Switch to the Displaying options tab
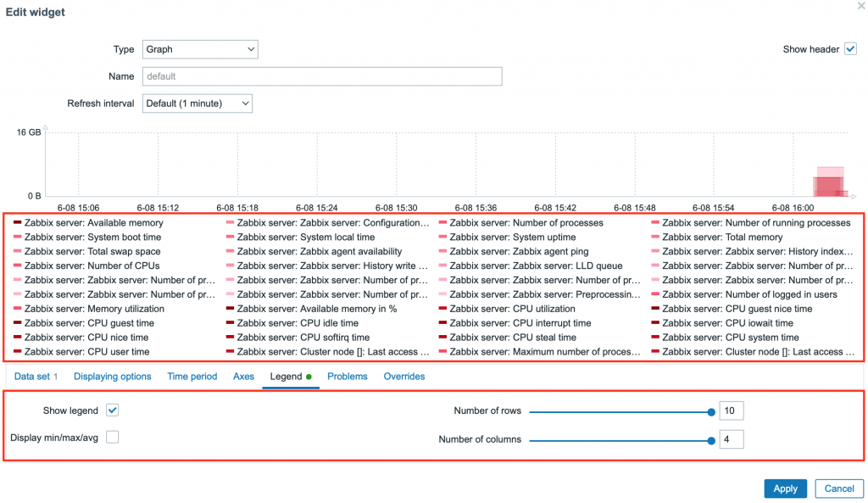This screenshot has height=503, width=868. pyautogui.click(x=112, y=377)
